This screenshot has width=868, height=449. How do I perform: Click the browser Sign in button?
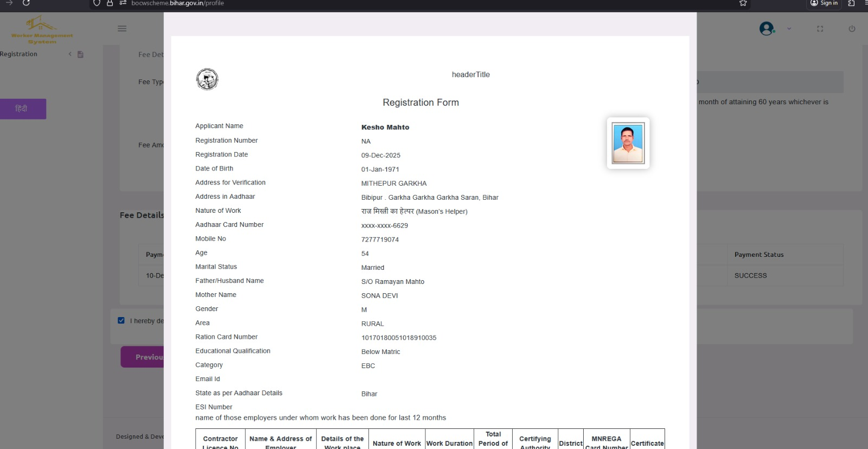824,3
